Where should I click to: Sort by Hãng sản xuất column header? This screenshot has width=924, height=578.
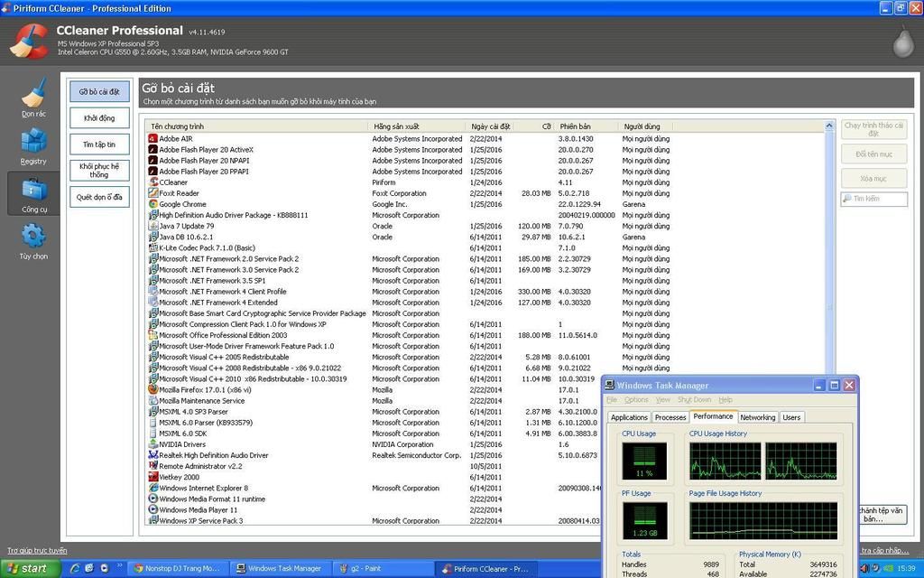(x=416, y=126)
